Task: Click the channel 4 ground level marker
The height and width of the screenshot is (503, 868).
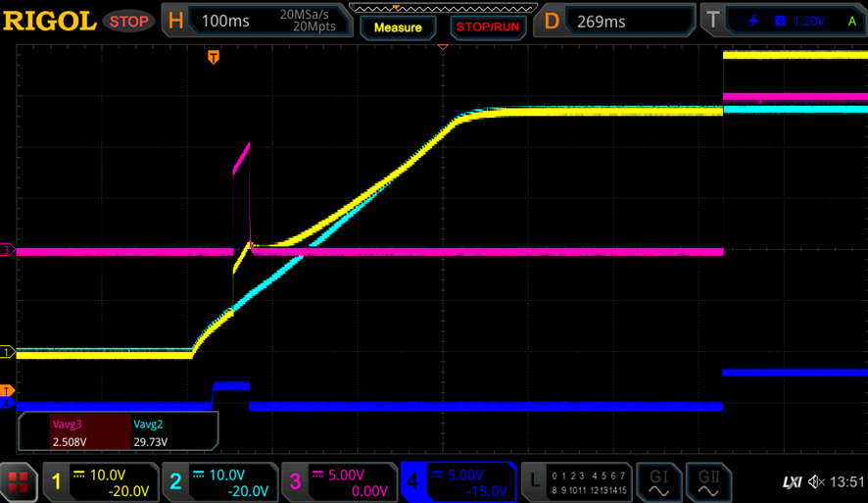Action: [7, 403]
